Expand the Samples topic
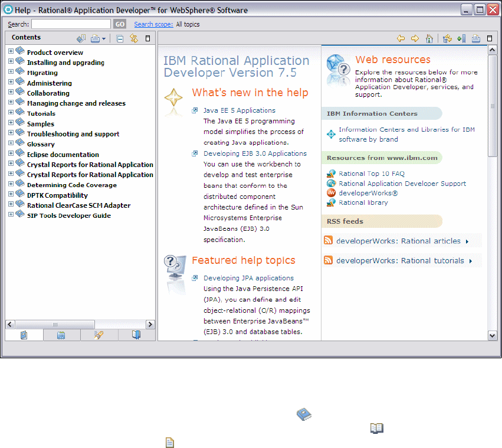The image size is (502, 448). pyautogui.click(x=11, y=122)
